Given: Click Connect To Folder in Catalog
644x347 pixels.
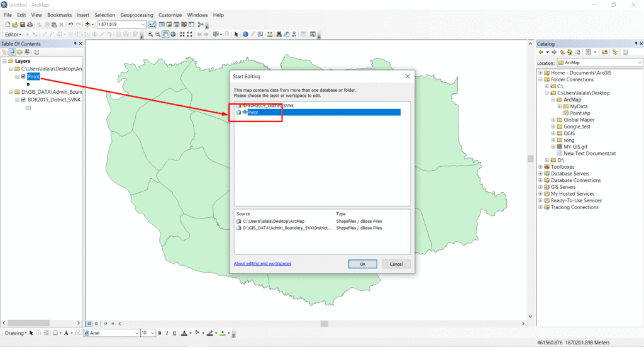Looking at the screenshot, I should [x=604, y=52].
